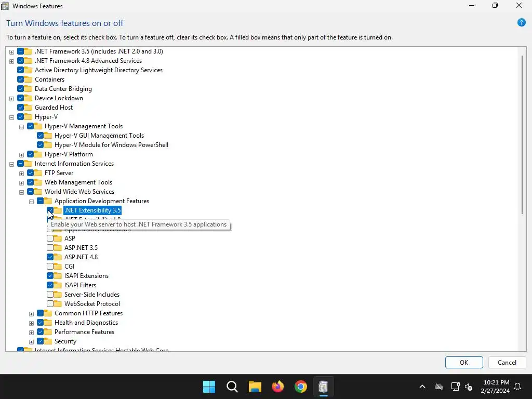Open taskbar Search magnifier icon
This screenshot has width=532, height=399.
232,387
